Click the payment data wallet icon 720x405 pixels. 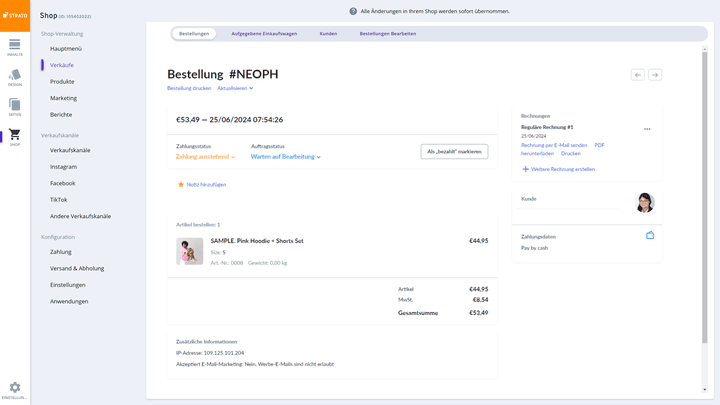pos(650,236)
